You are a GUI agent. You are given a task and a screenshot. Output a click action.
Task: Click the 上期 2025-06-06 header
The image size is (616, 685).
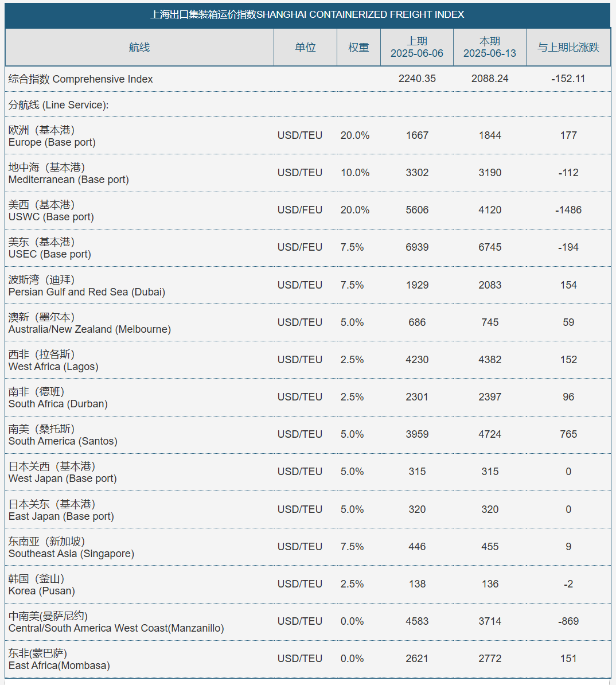417,47
